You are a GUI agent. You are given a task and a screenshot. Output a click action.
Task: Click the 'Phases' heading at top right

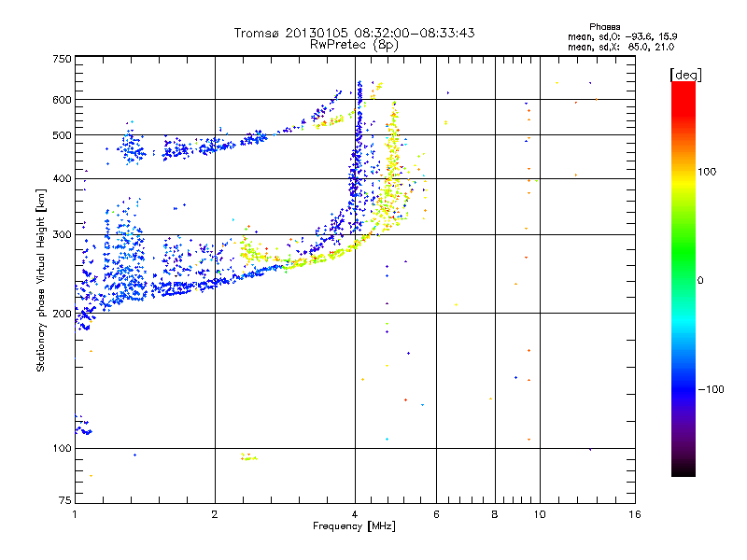(604, 27)
